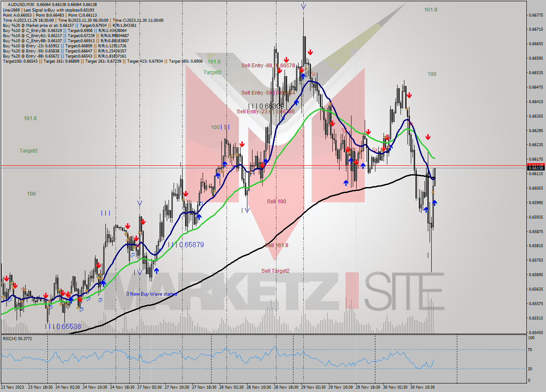Click the 'Buy %10 @ C_Entry61: 0.66217' line

click(x=66, y=35)
